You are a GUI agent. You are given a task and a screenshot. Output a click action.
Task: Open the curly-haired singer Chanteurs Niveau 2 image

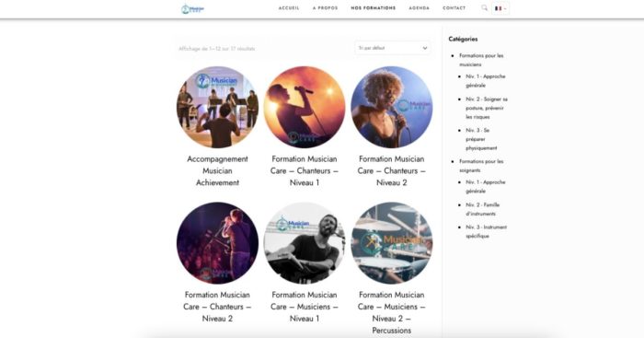(391, 107)
